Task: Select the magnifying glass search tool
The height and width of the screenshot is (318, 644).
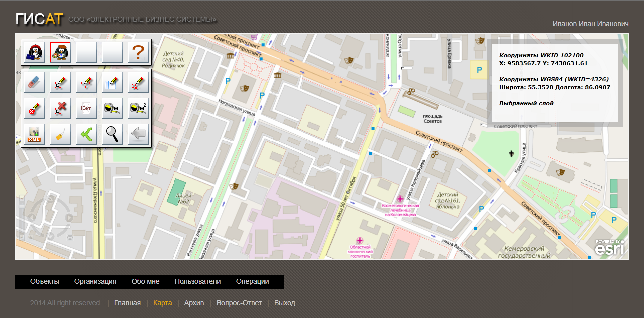Action: pos(112,134)
